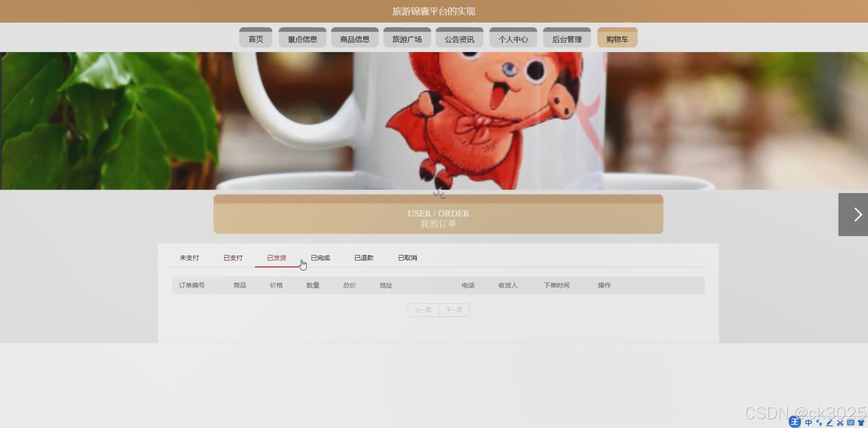
Task: Open the 未支付 orders tab
Action: (189, 258)
